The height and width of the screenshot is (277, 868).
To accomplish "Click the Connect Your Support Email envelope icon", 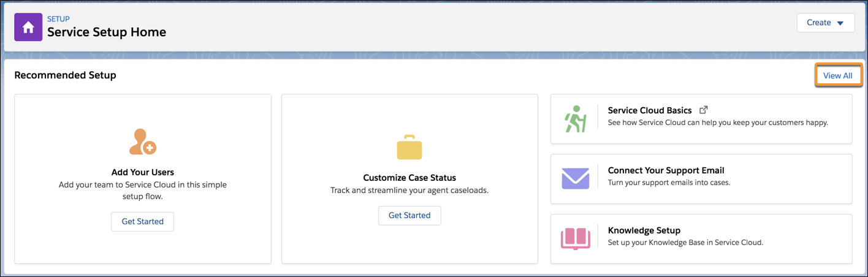I will 575,179.
